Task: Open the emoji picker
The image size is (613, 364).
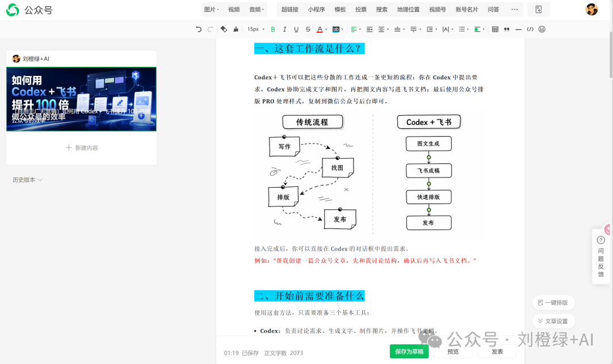Action: (542, 29)
